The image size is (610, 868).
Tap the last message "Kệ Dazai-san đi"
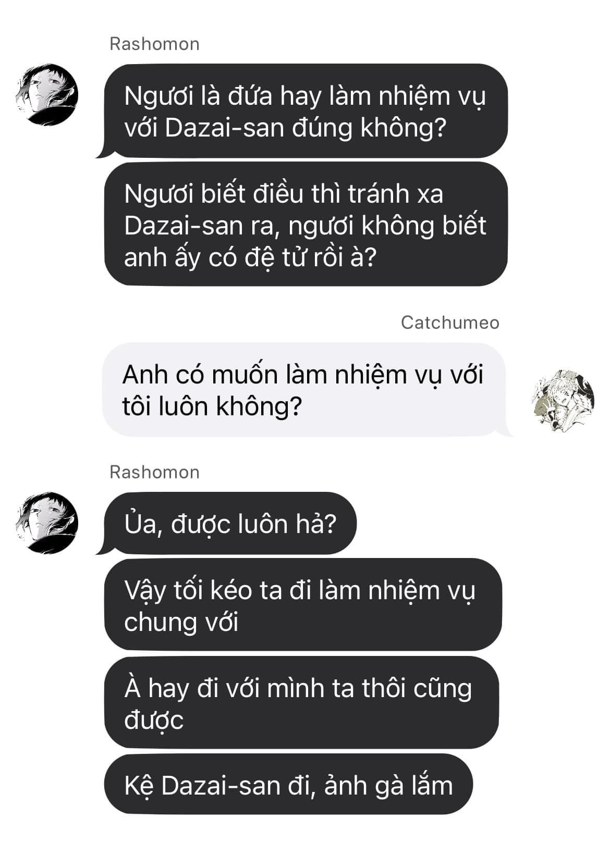tap(288, 784)
